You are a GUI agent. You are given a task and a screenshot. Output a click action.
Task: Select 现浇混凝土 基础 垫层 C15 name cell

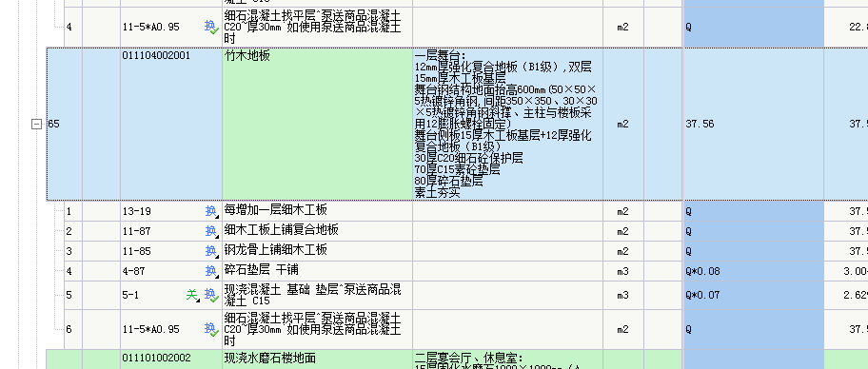point(317,296)
